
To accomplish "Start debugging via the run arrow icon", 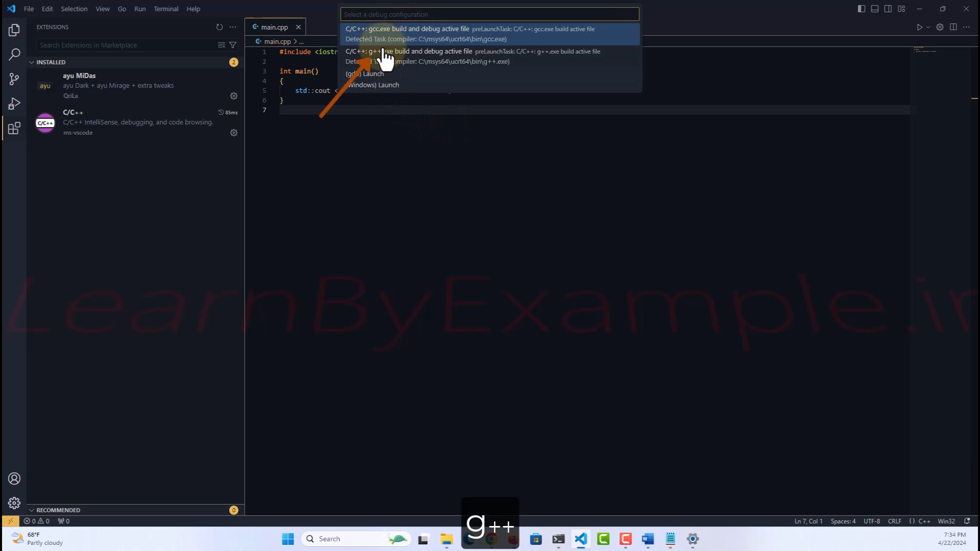I will [919, 27].
